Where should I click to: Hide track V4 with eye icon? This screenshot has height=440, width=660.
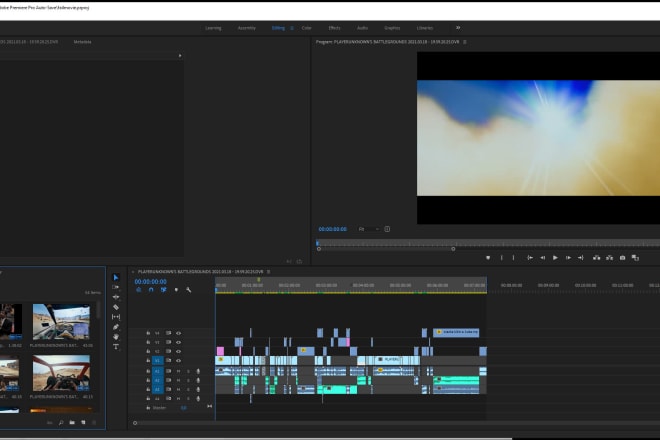click(x=178, y=333)
